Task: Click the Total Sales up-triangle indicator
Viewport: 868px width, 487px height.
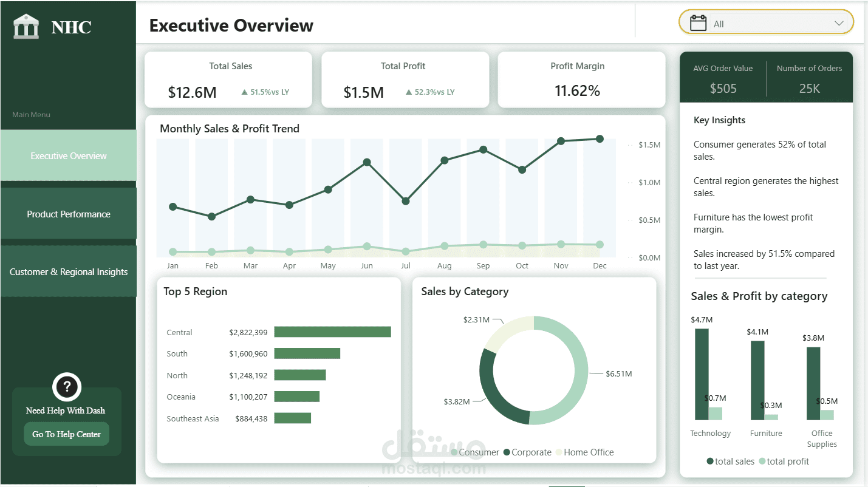Action: coord(244,92)
